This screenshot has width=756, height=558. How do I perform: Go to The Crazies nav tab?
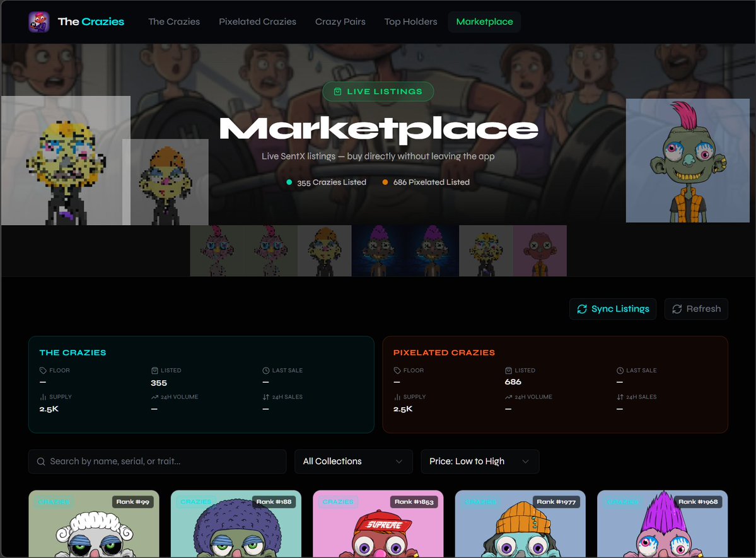pos(174,21)
